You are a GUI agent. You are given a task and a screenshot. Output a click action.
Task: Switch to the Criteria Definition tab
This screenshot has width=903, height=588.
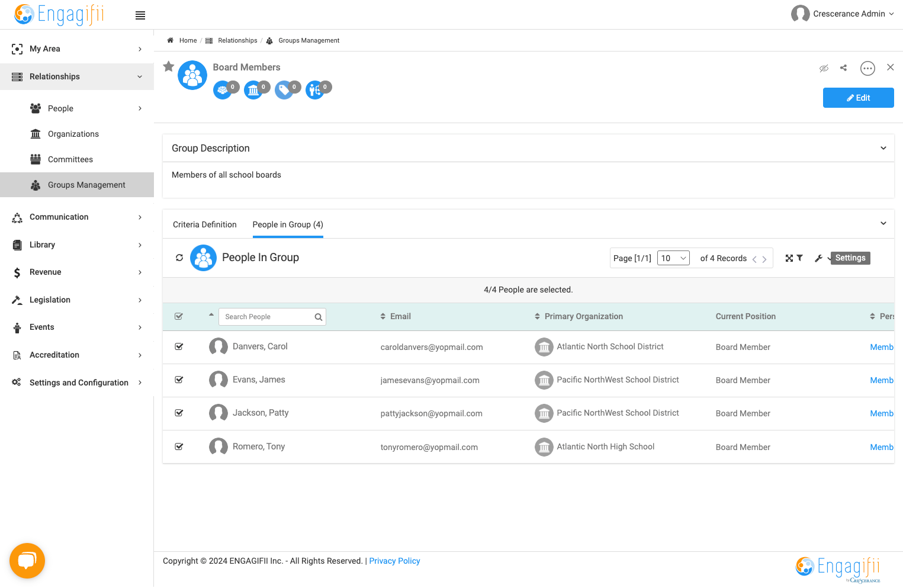(205, 224)
